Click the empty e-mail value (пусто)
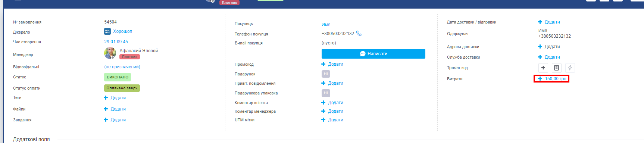644x143 pixels. pyautogui.click(x=329, y=43)
